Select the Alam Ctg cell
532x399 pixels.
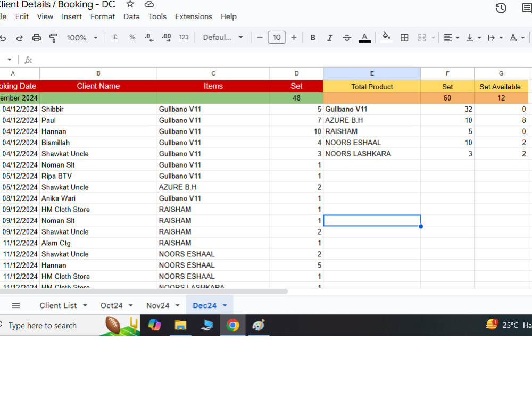pyautogui.click(x=98, y=243)
